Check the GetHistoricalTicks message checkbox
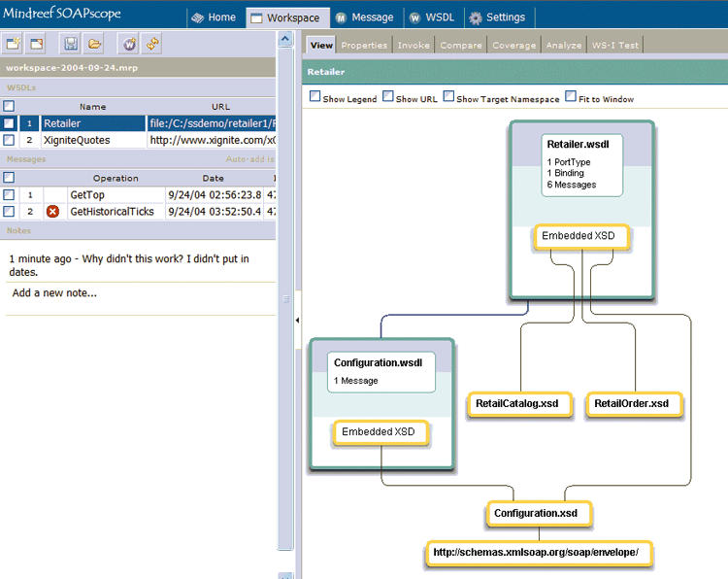 [x=9, y=212]
